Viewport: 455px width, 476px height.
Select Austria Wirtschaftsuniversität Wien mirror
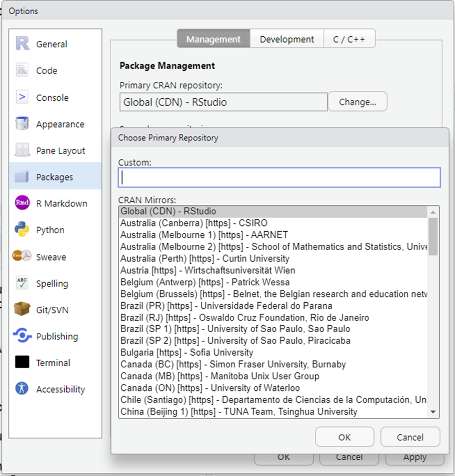(x=273, y=271)
